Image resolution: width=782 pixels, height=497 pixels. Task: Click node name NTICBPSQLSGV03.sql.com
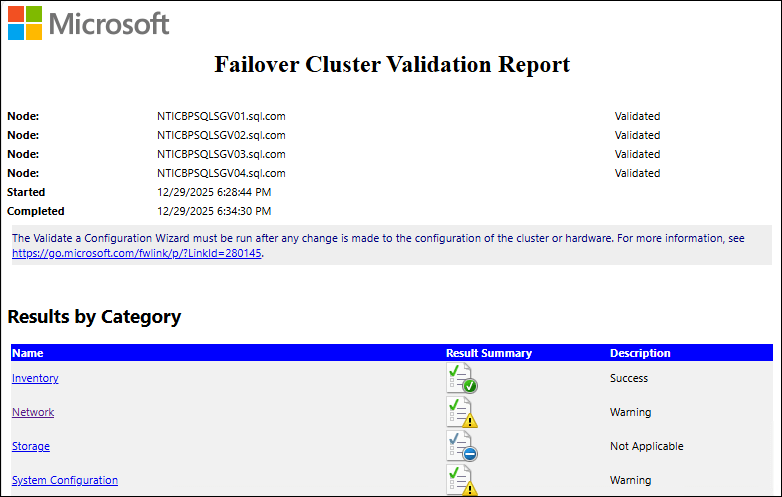pyautogui.click(x=221, y=154)
